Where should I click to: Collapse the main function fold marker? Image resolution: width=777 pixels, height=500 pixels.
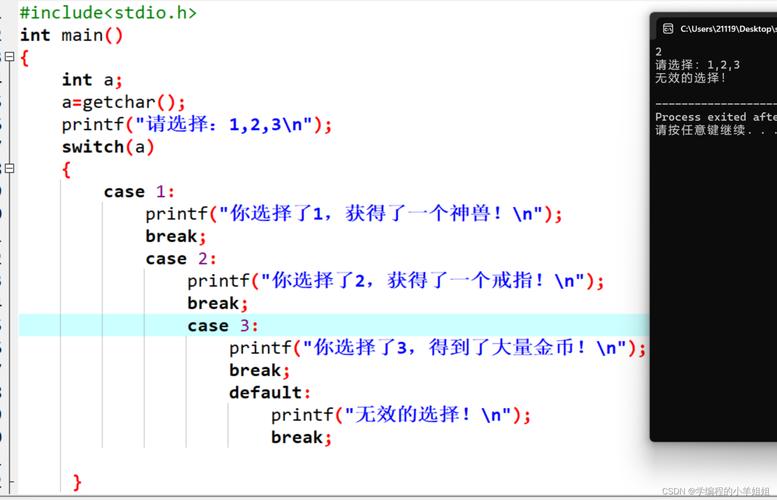tap(9, 56)
